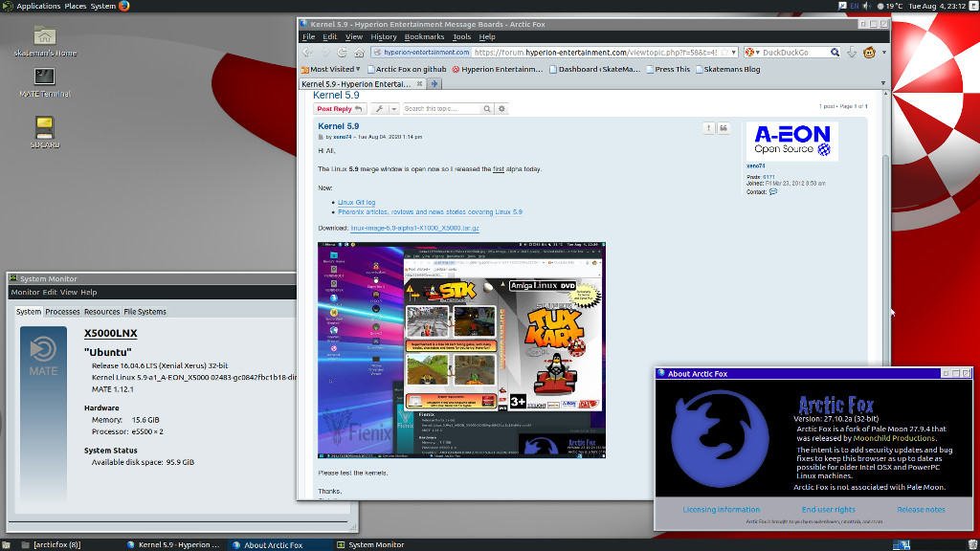Click the xeno74 contact speech bubble icon
Screen dimensions: 980x551
[x=773, y=191]
